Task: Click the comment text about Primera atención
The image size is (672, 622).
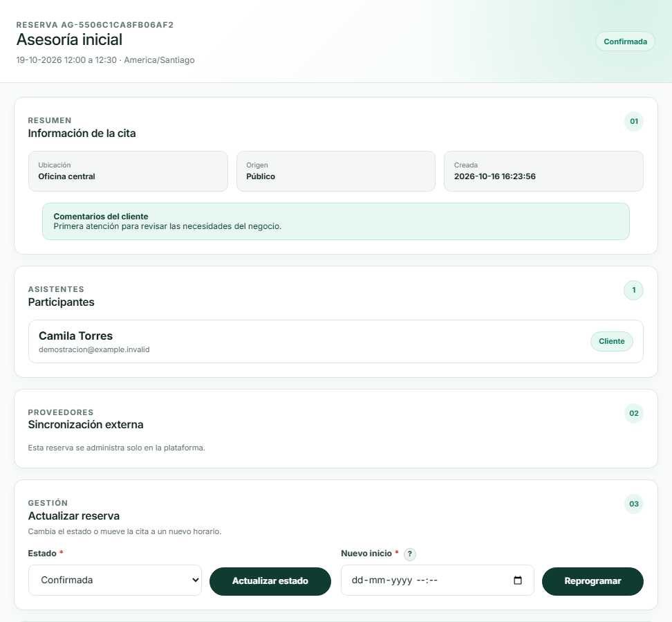Action: [167, 226]
